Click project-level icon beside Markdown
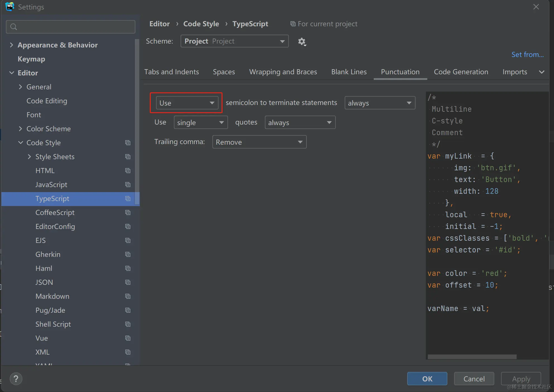This screenshot has width=554, height=392. tap(128, 296)
